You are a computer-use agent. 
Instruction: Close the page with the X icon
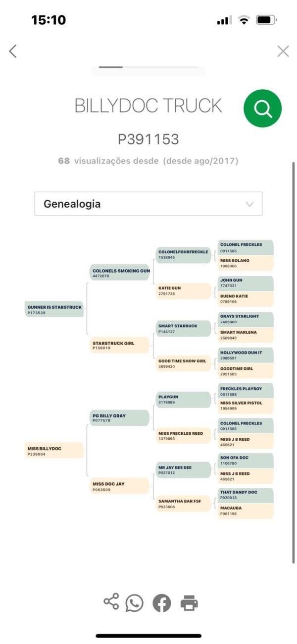(283, 51)
